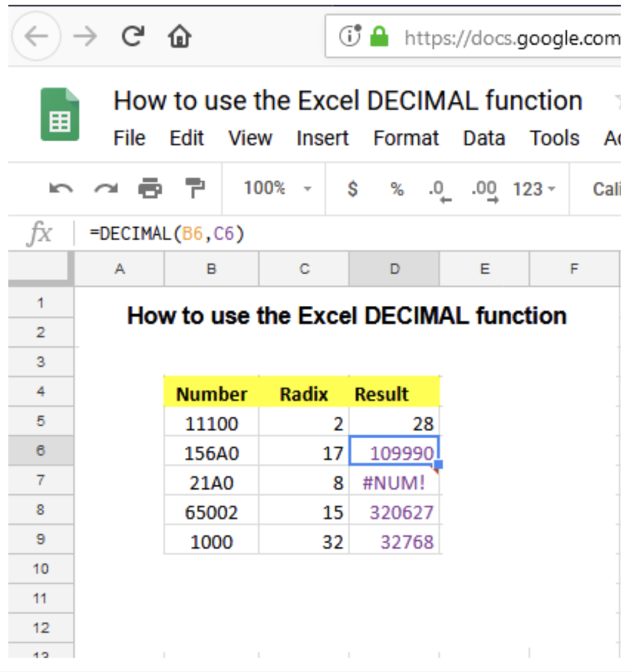Apply currency format with dollar sign icon
The height and width of the screenshot is (672, 633).
[x=353, y=188]
